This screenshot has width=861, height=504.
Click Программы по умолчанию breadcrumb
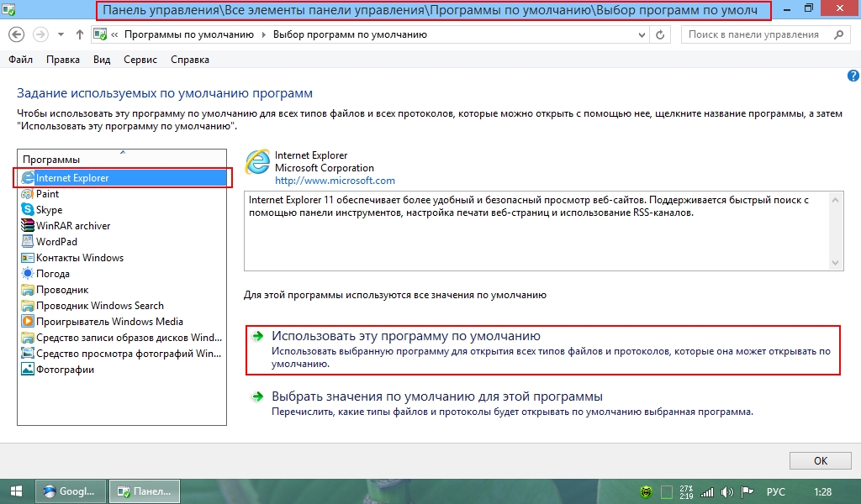pos(189,34)
